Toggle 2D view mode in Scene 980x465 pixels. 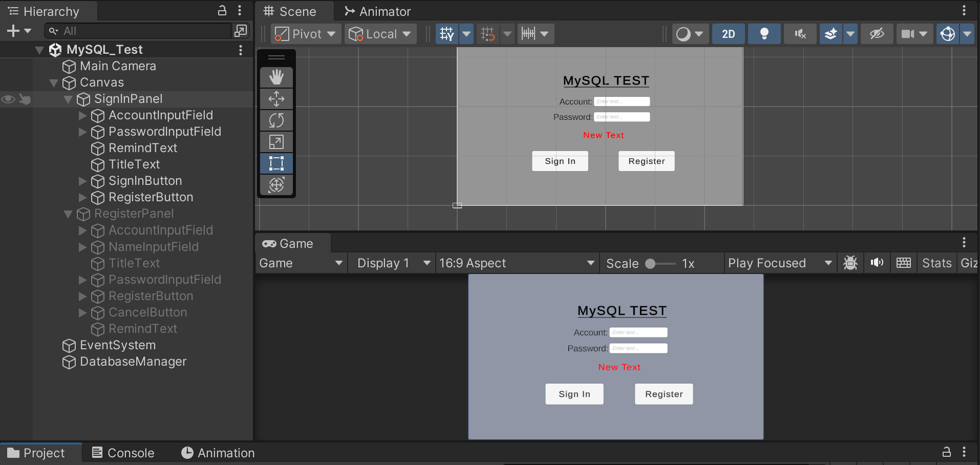(x=729, y=34)
